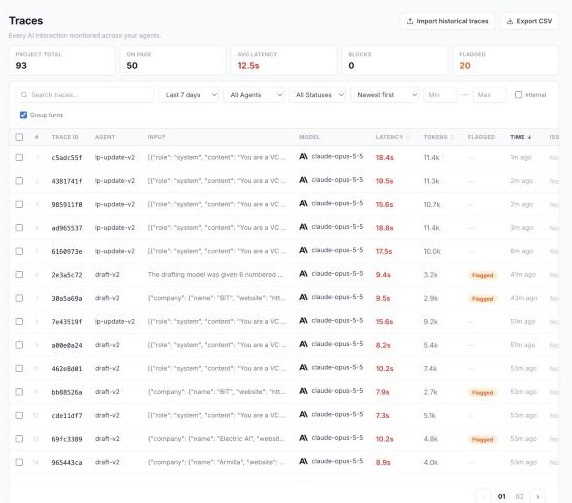Click the Anthropic logo in 965443ca row
This screenshot has height=503, width=572.
[x=303, y=461]
